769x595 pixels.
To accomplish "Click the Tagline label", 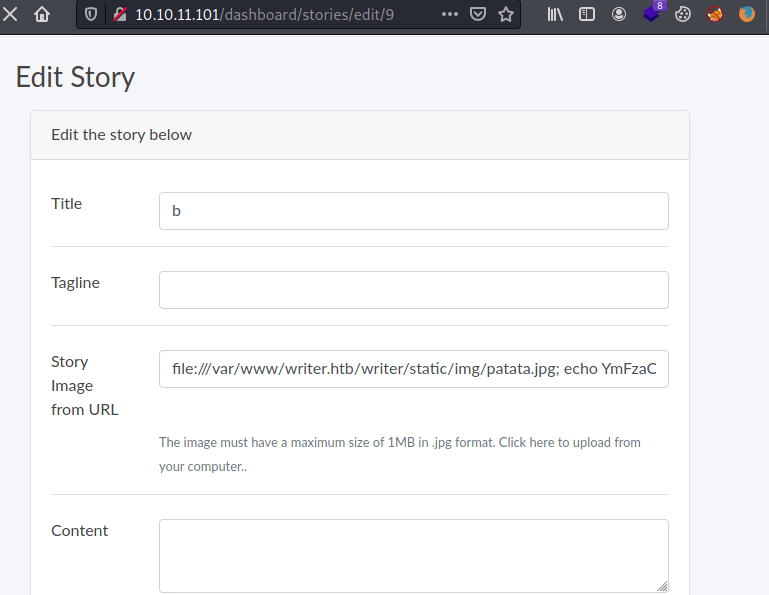I will coord(76,283).
